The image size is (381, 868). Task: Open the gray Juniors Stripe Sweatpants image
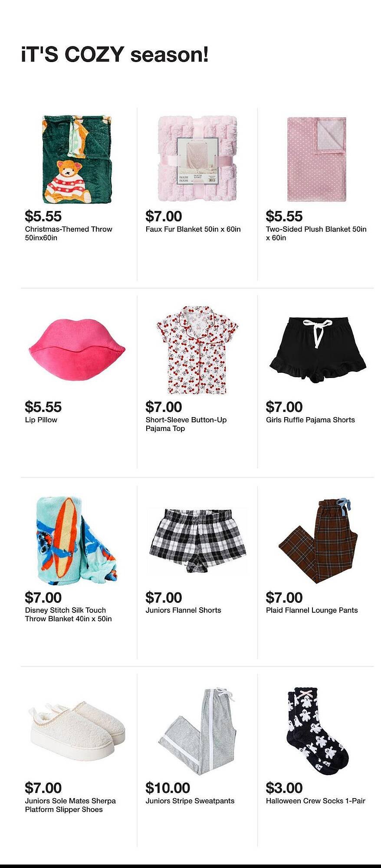click(x=197, y=731)
